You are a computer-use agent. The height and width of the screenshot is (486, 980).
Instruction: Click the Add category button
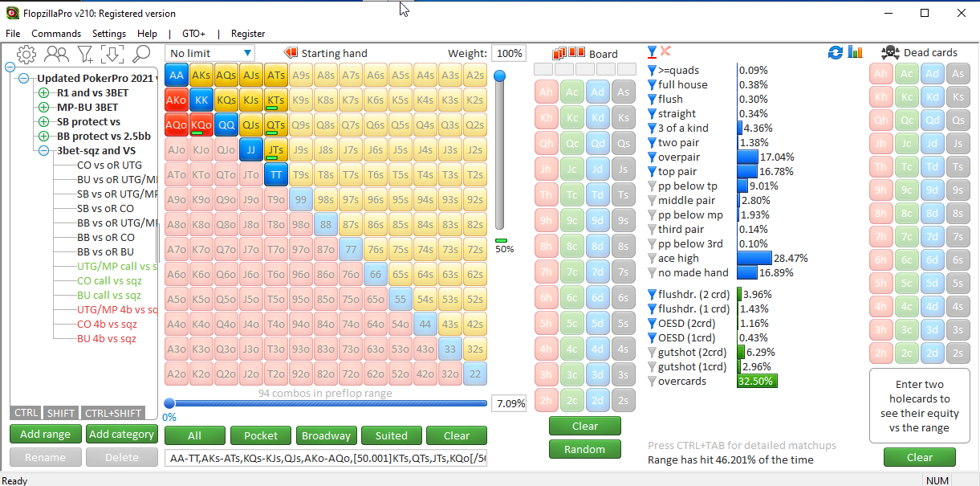click(x=121, y=435)
